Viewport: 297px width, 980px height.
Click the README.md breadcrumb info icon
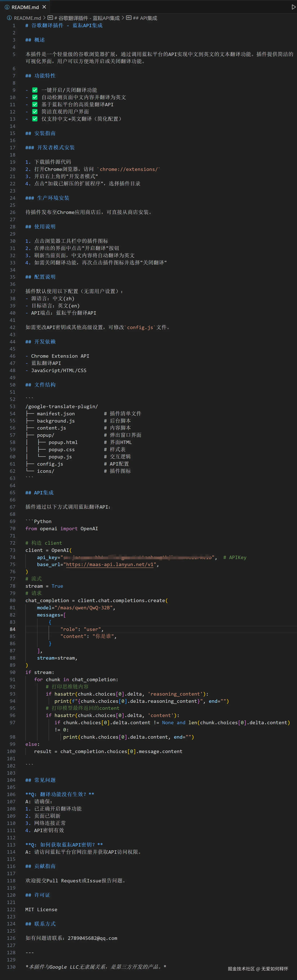(x=9, y=18)
